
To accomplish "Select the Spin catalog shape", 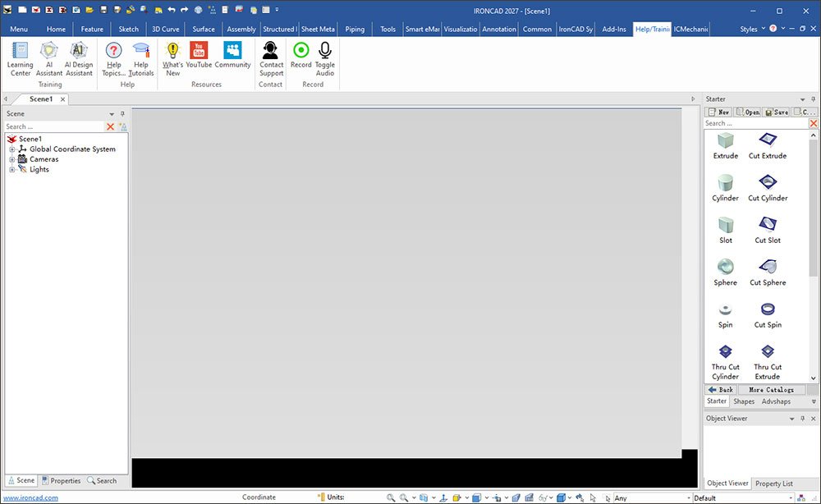I will 725,315.
